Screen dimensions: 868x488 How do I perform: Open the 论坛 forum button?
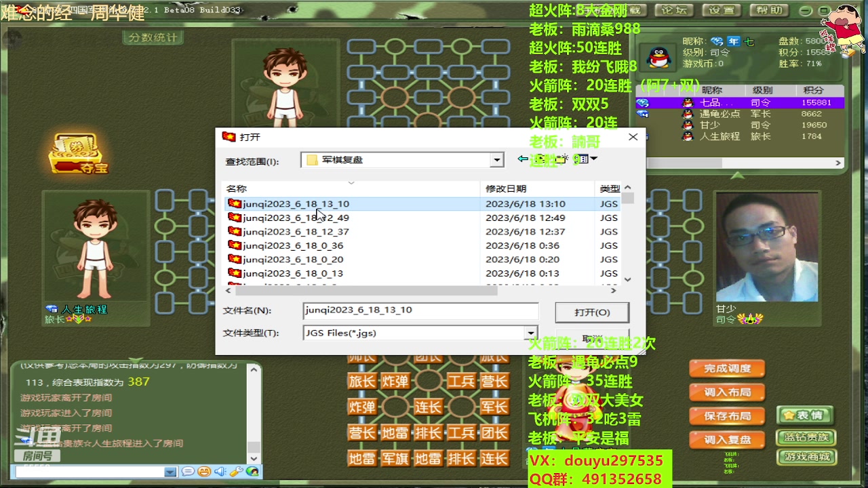(x=674, y=10)
